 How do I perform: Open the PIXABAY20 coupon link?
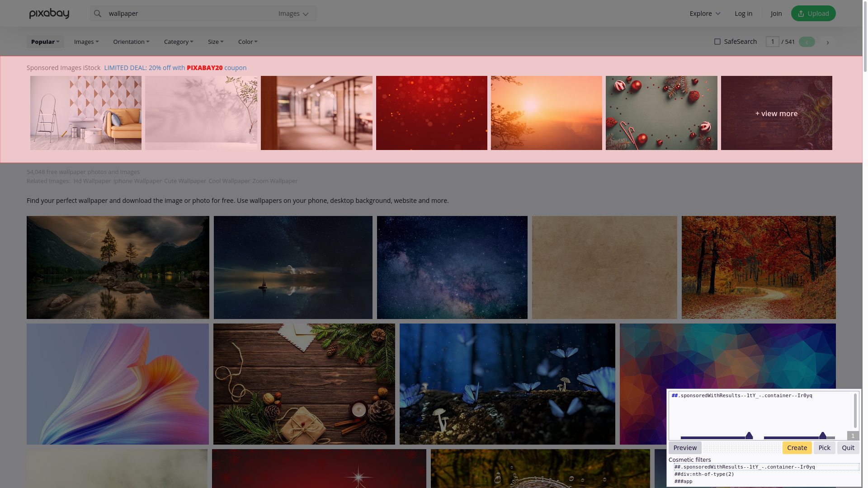coord(204,67)
